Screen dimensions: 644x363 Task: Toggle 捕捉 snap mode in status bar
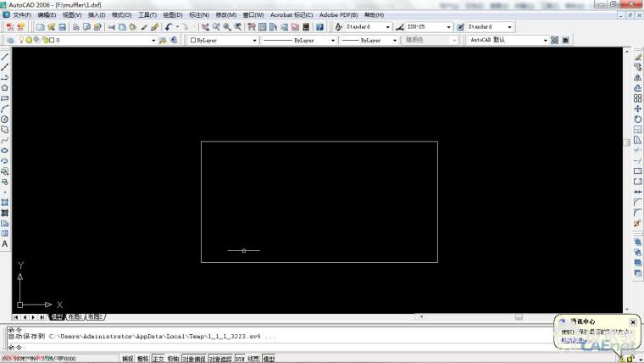[127, 359]
